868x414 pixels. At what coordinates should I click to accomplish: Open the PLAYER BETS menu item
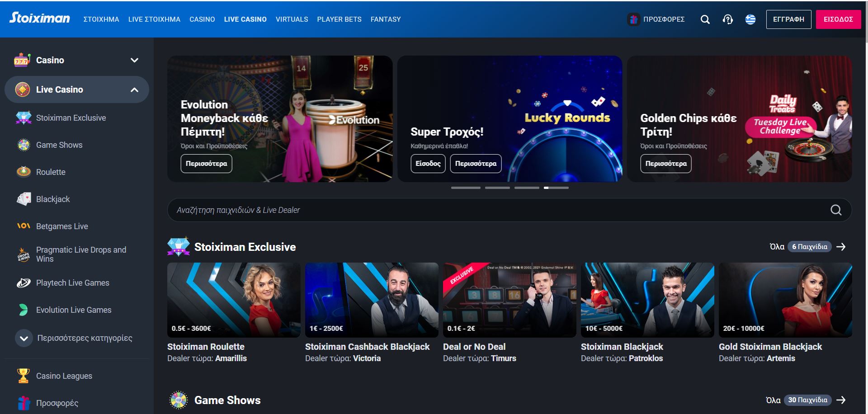339,19
